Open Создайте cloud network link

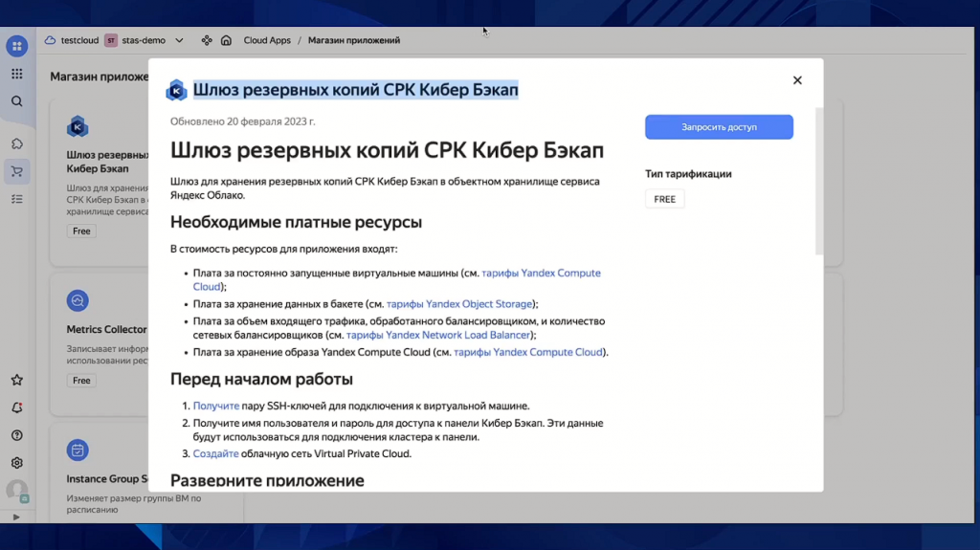(x=215, y=453)
